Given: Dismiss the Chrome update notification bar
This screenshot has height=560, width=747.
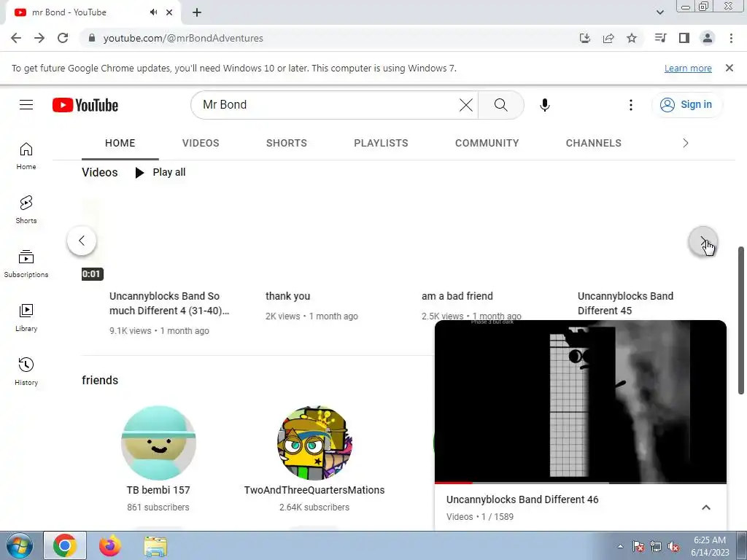Looking at the screenshot, I should [729, 68].
